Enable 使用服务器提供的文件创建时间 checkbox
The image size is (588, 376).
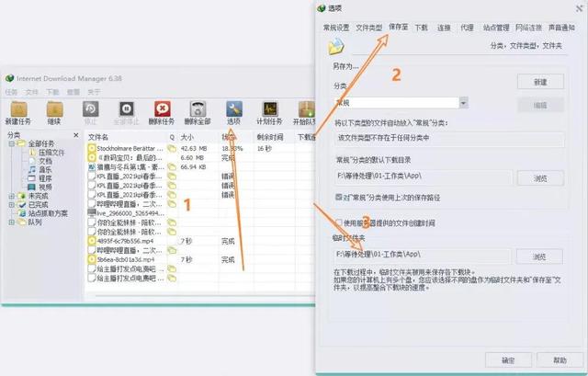point(339,222)
